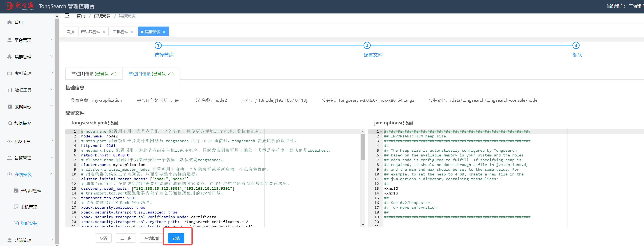Click the 平台管理 user icon
This screenshot has height=246, width=644.
click(x=10, y=40)
